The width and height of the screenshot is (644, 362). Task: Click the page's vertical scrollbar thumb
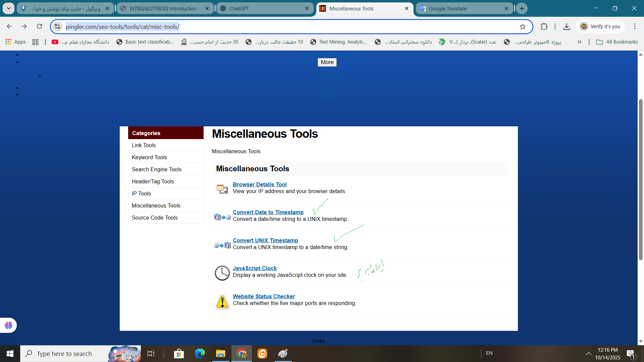641,179
